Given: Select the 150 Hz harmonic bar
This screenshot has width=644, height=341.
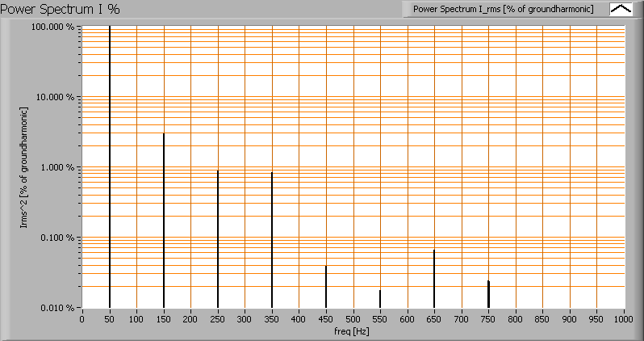Looking at the screenshot, I should (164, 220).
